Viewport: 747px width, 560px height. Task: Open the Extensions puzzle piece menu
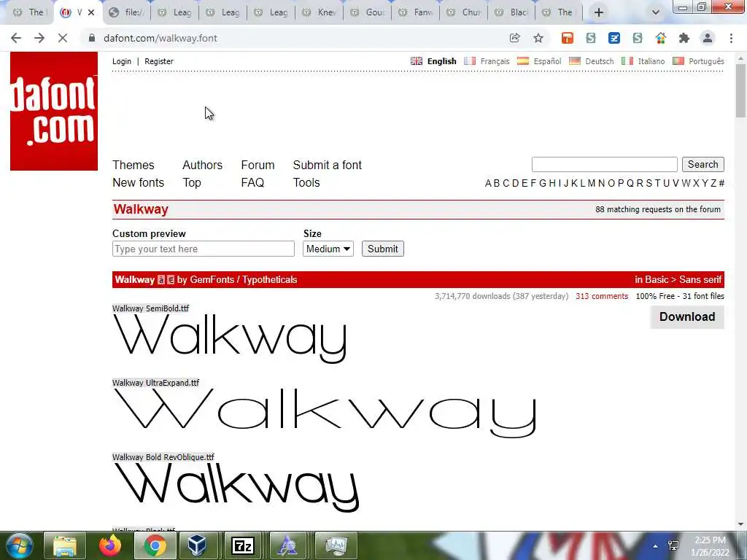(x=684, y=38)
